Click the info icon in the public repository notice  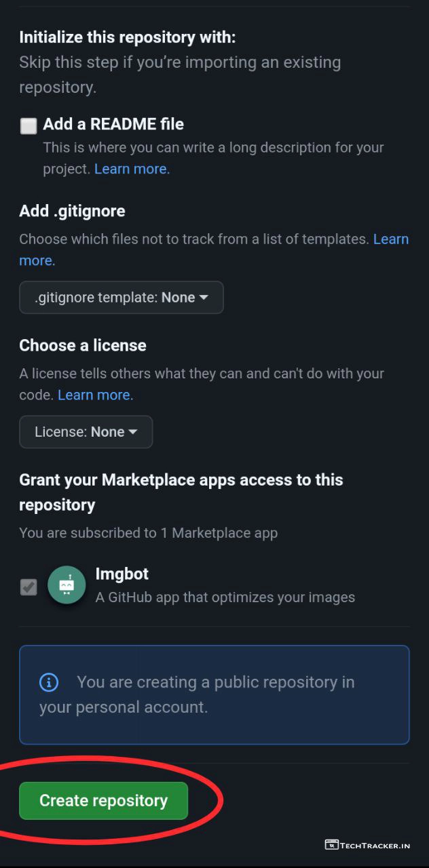pos(49,682)
